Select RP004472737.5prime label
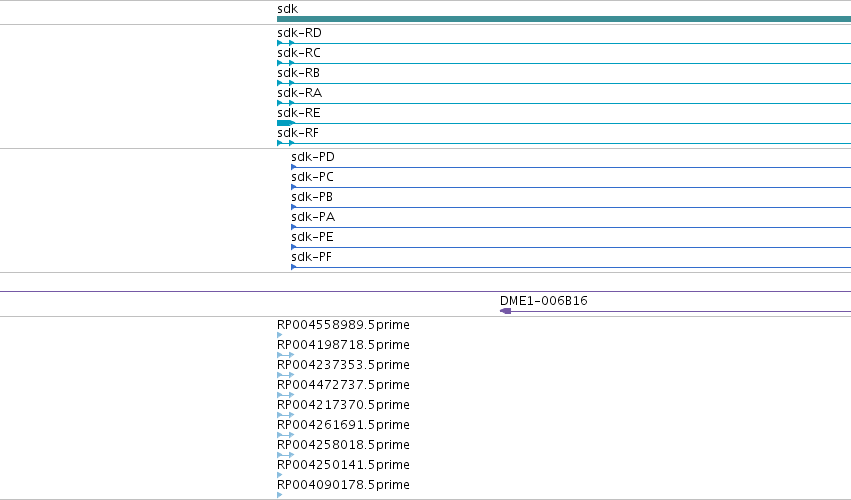Image resolution: width=851 pixels, height=500 pixels. pyautogui.click(x=344, y=385)
